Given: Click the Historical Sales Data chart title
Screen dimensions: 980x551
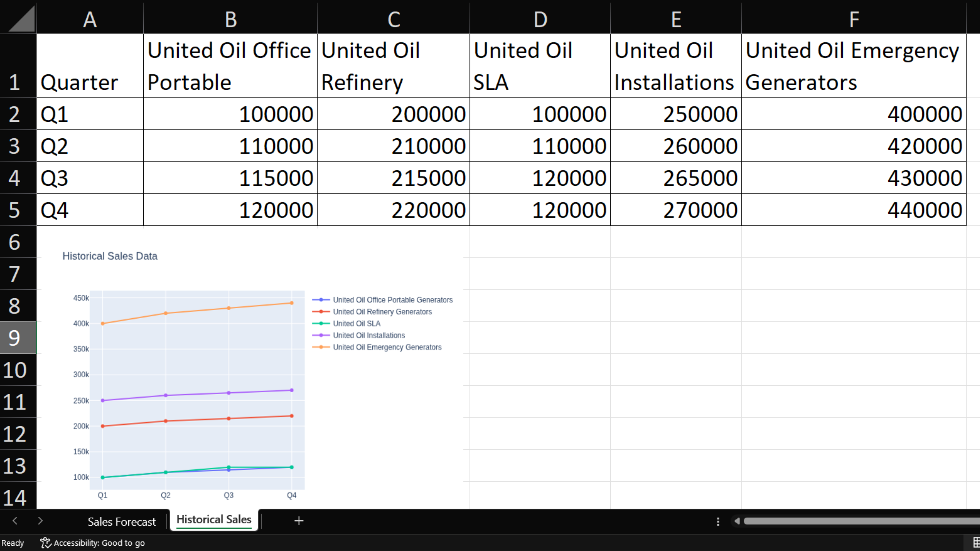Looking at the screenshot, I should click(x=110, y=256).
